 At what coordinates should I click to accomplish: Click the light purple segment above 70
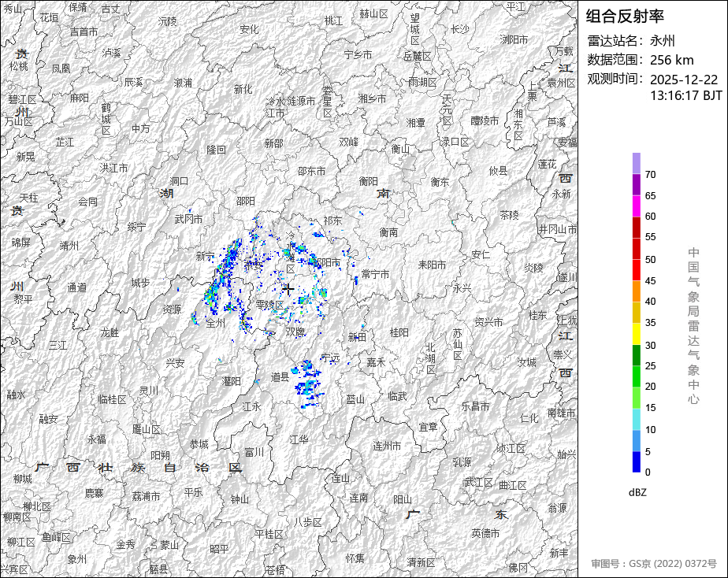point(636,163)
